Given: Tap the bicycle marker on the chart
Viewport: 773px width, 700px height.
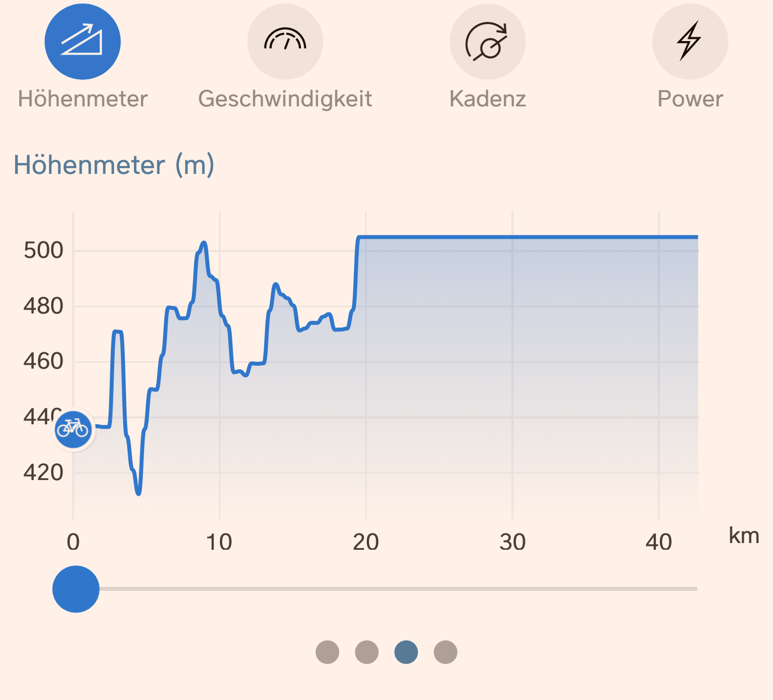Looking at the screenshot, I should [x=73, y=429].
